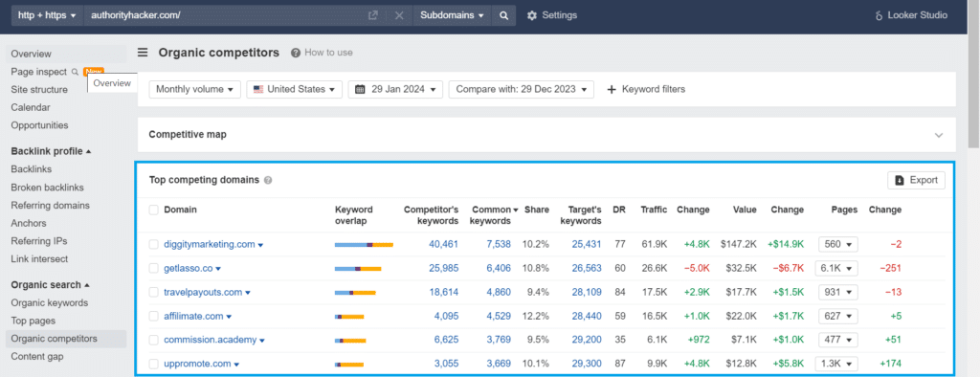Export the competing domains table
Viewport: 980px width, 377px height.
coord(916,180)
